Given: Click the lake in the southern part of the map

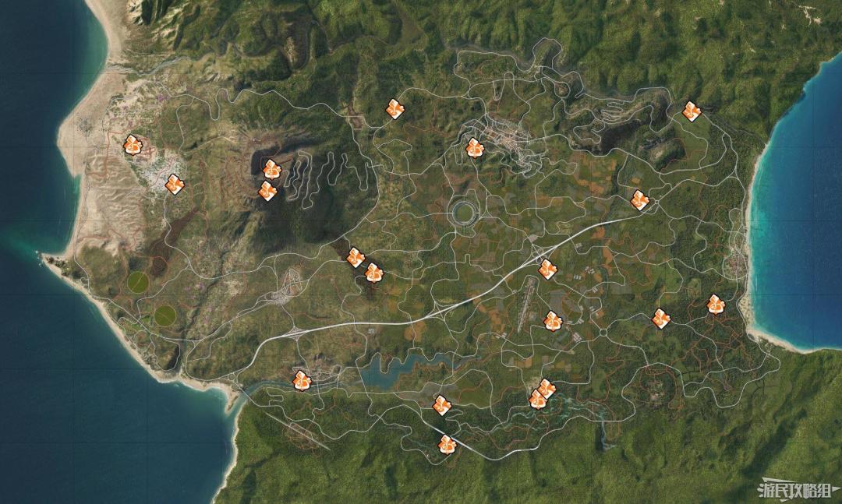Looking at the screenshot, I should click(x=406, y=368).
